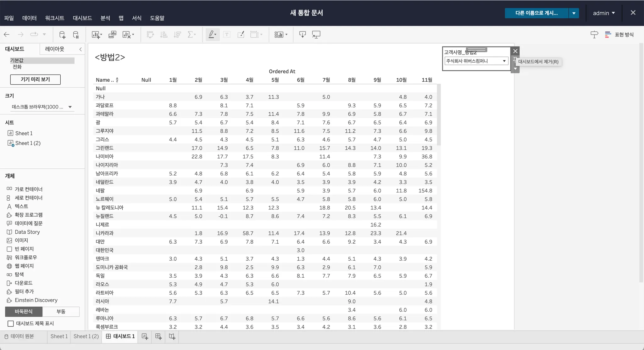
Task: Open the dashboard size dropdown 데스크톱 브라우저
Action: [70, 107]
